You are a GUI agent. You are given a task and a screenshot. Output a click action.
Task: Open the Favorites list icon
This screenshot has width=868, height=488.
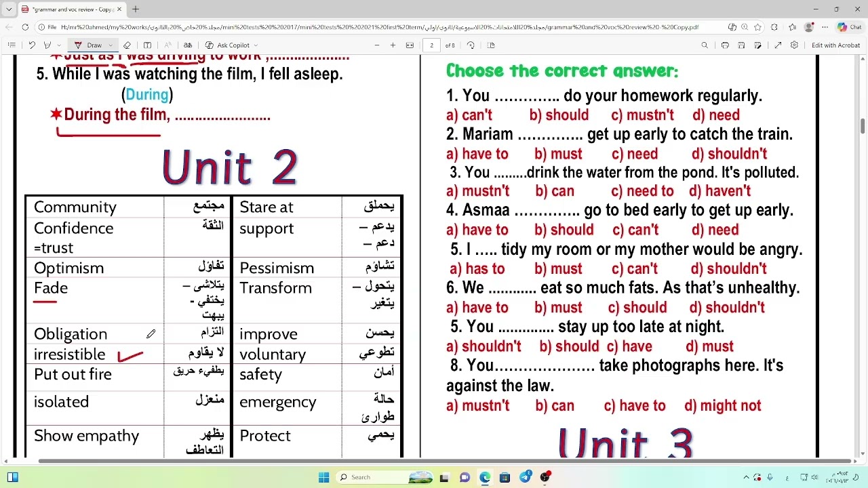(x=793, y=27)
